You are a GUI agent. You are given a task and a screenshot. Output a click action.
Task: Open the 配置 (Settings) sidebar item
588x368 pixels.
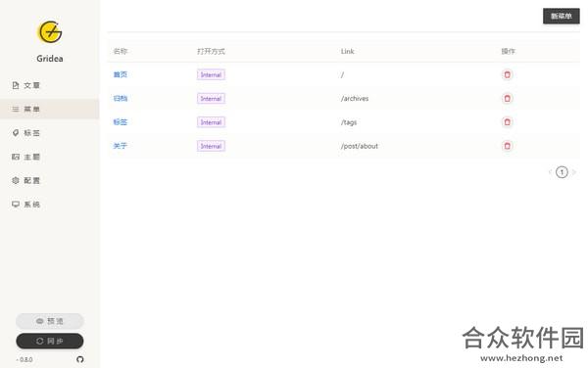click(x=50, y=180)
